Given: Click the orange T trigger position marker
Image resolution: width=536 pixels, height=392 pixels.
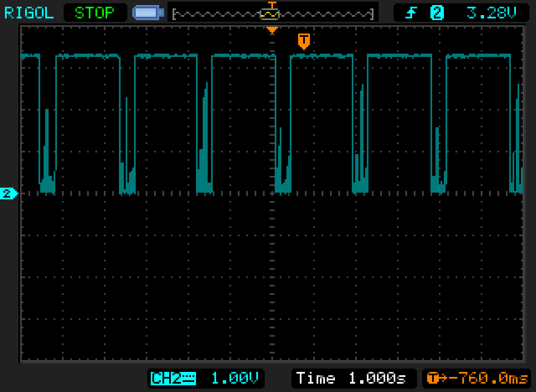Looking at the screenshot, I should coord(304,41).
